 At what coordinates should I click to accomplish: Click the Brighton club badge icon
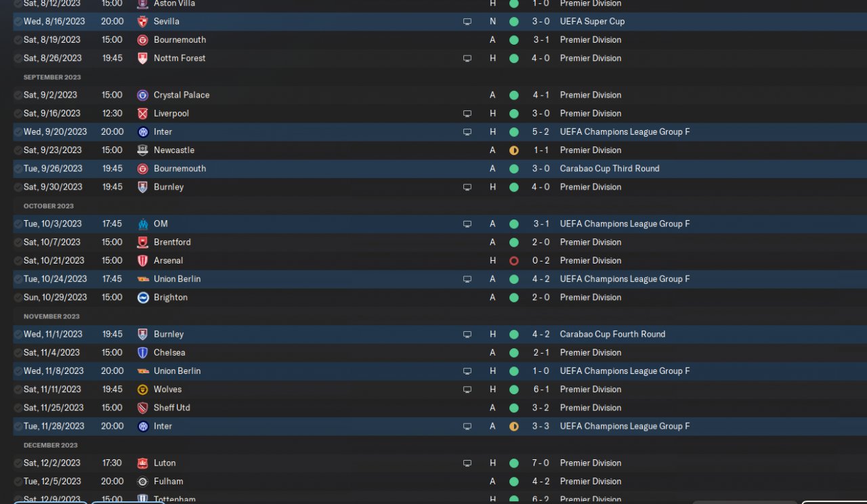142,297
